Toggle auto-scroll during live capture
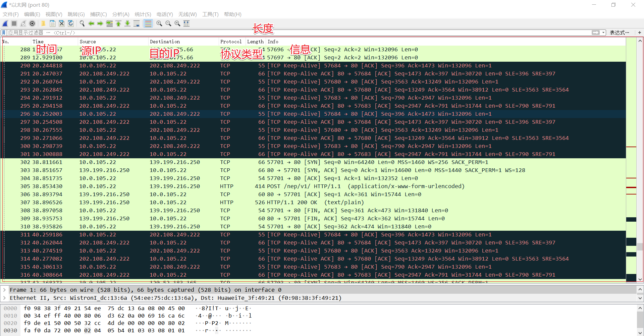644x336 pixels. [x=137, y=23]
